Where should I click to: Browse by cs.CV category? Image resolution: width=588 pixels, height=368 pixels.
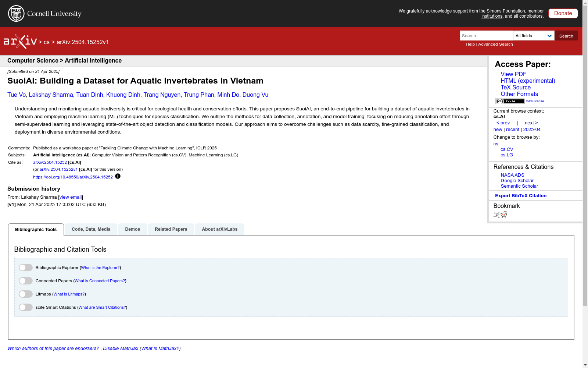click(x=507, y=149)
